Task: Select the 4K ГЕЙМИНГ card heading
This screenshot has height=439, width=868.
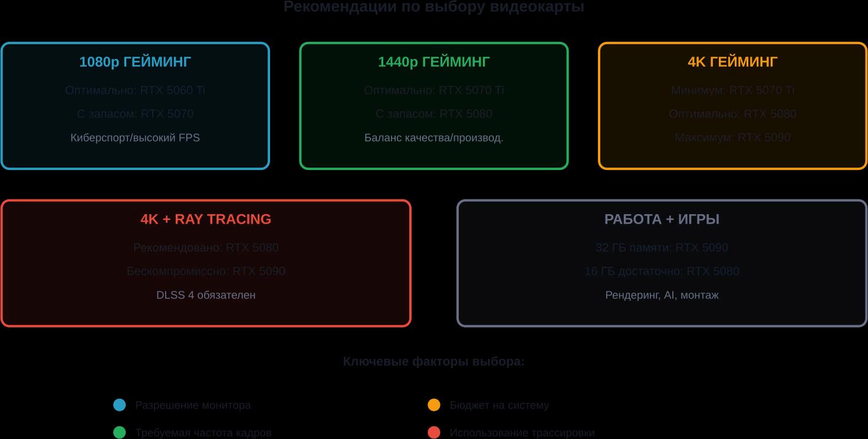Action: [732, 62]
